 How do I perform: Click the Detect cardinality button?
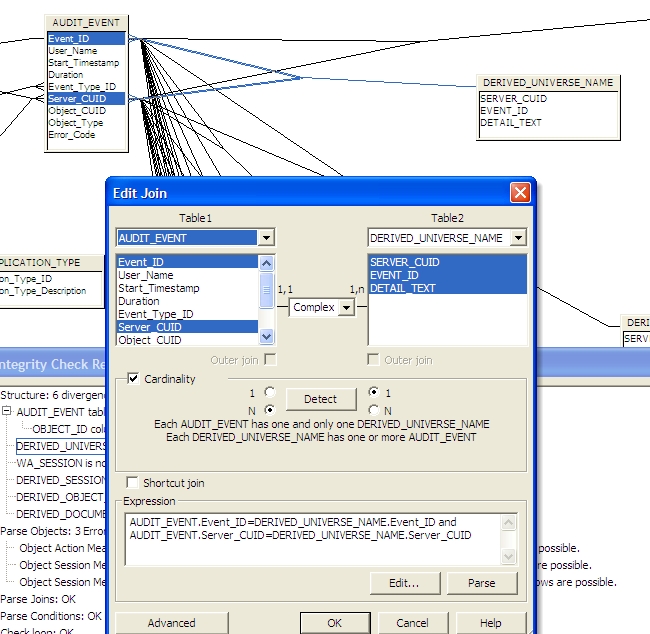(320, 399)
